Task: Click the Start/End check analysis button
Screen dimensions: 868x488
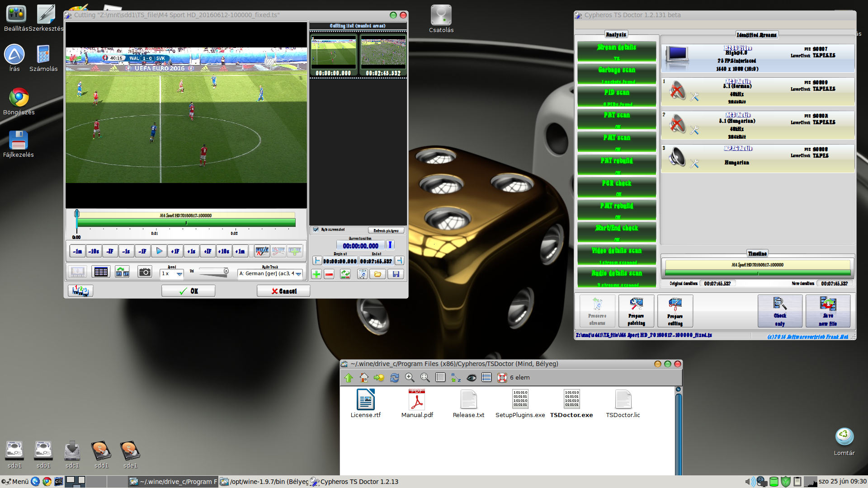Action: pos(617,232)
